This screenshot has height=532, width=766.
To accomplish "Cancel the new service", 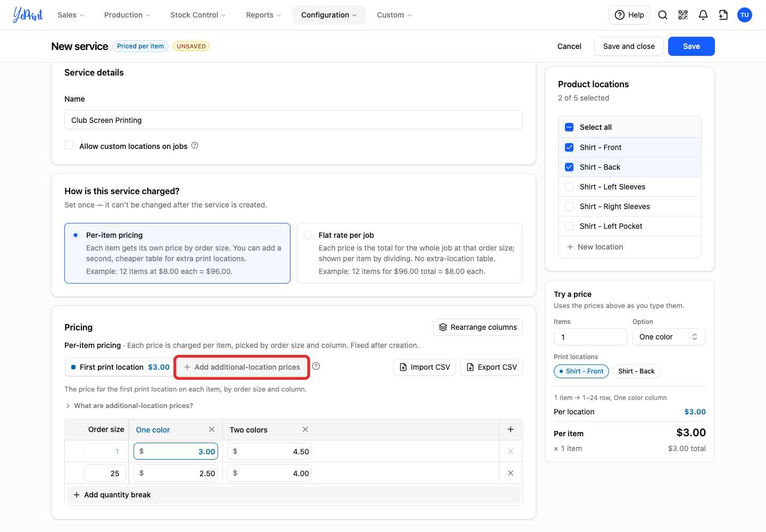I will (569, 46).
